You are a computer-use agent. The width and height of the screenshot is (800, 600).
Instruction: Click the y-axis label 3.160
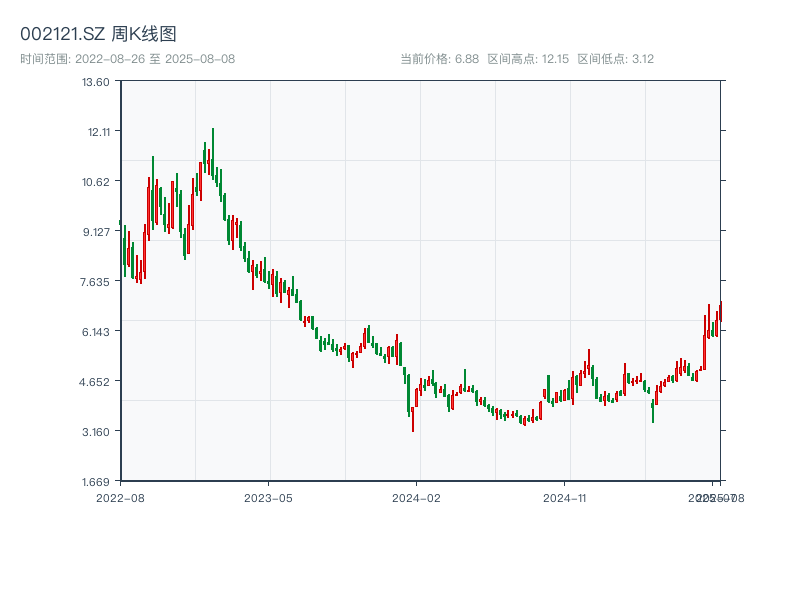96,432
